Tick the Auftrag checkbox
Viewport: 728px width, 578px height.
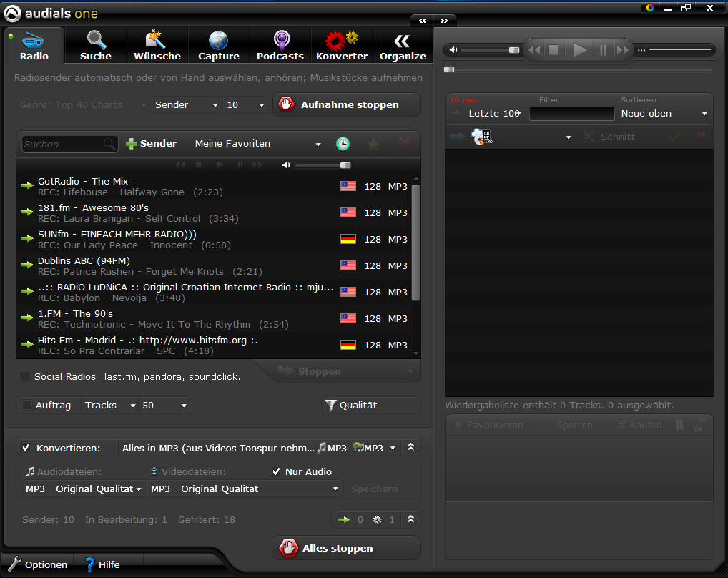coord(27,406)
